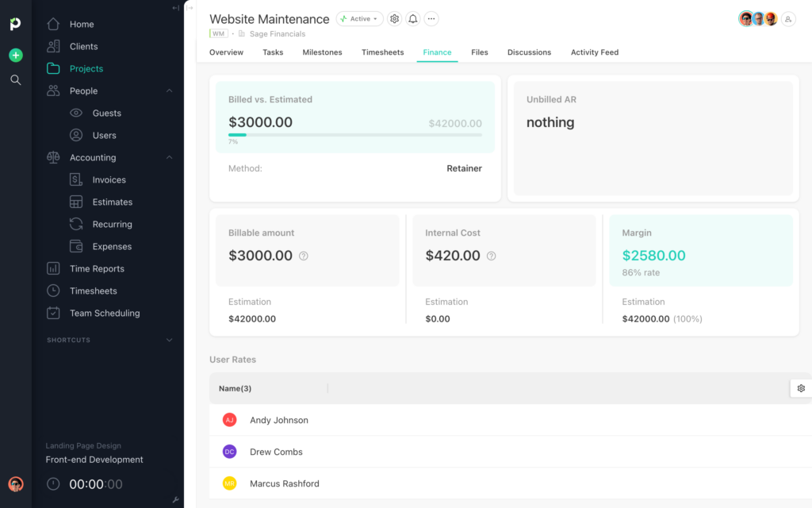Collapse the Accounting sidebar group

click(169, 157)
